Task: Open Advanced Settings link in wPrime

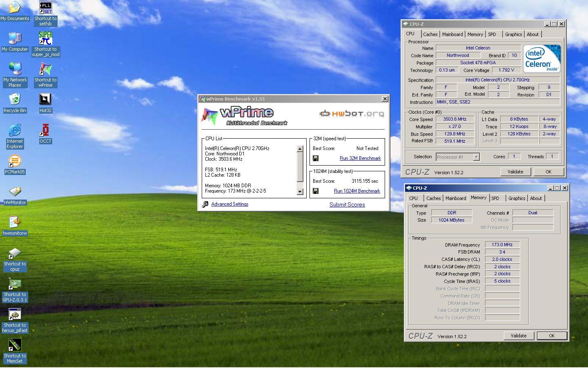Action: [230, 204]
